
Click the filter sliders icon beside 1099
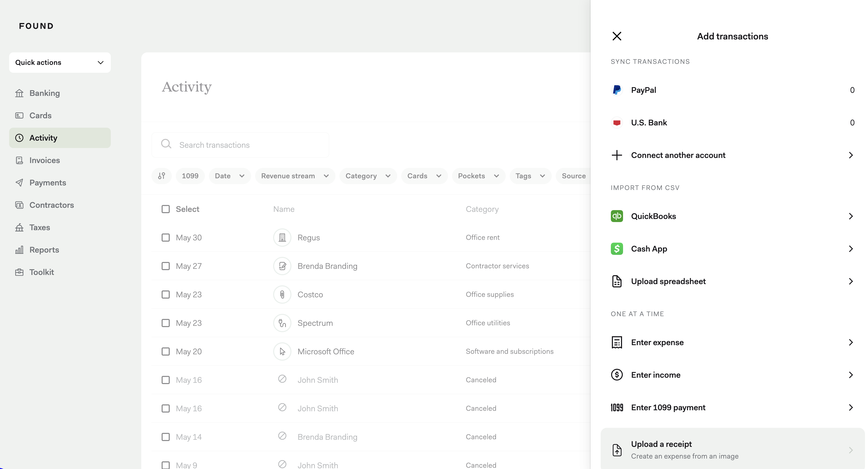tap(162, 176)
